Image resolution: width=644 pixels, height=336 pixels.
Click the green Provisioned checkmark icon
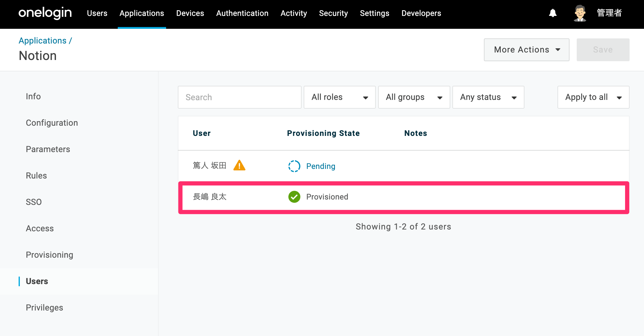click(x=294, y=197)
